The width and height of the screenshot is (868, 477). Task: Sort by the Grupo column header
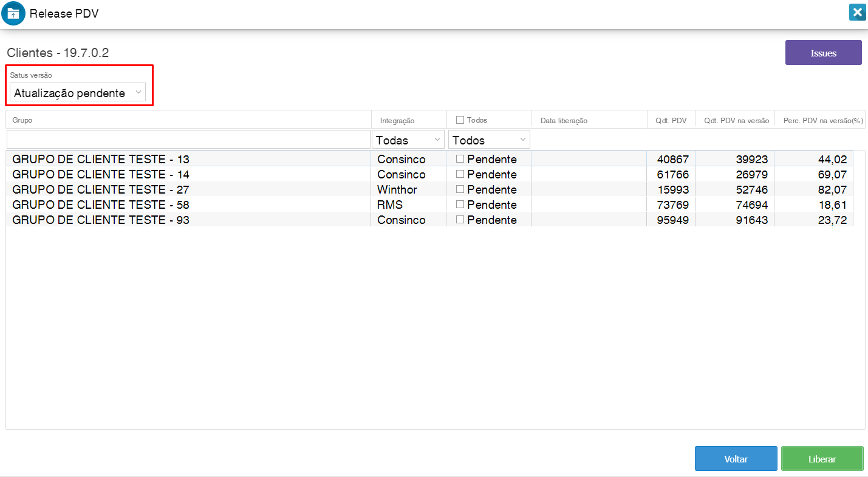click(22, 120)
